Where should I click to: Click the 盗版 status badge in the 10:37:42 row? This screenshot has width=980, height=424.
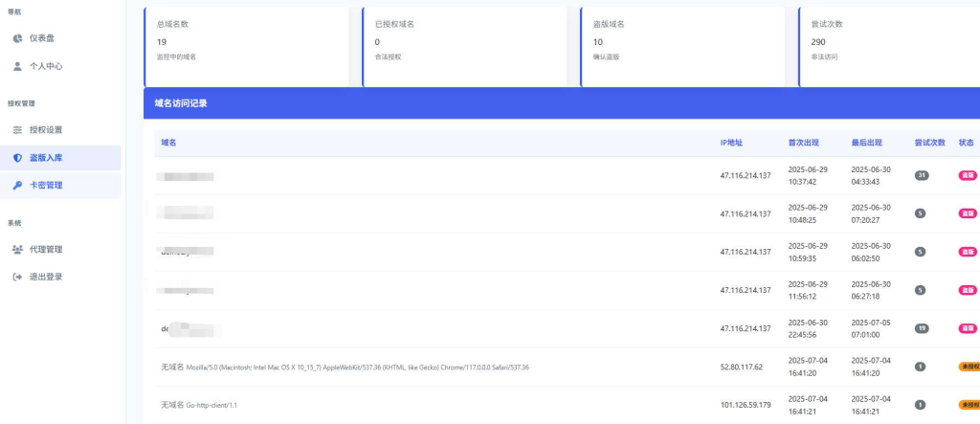click(968, 176)
